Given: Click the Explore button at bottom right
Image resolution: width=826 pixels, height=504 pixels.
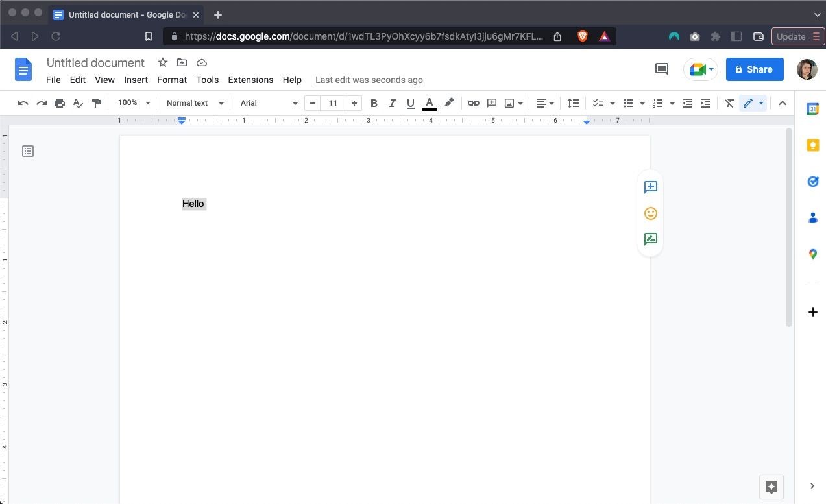Looking at the screenshot, I should pyautogui.click(x=771, y=487).
